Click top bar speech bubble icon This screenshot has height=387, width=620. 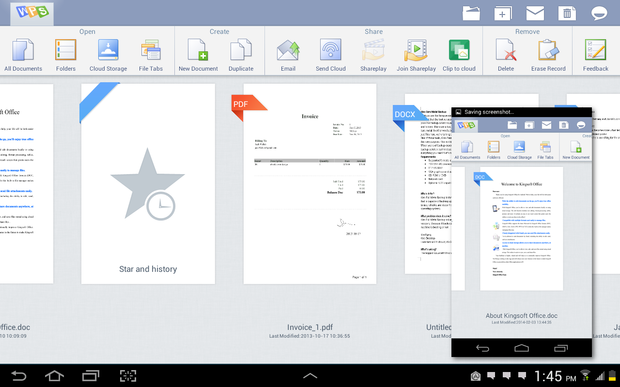599,13
